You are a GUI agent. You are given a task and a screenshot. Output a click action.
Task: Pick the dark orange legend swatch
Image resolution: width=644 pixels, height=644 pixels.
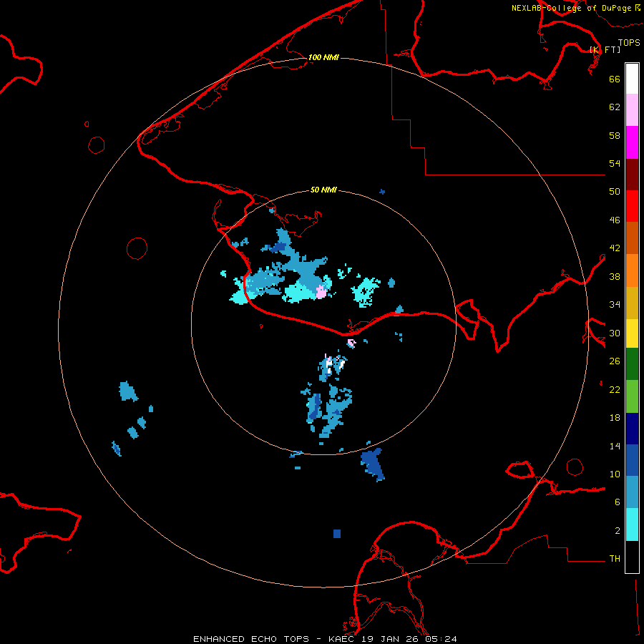point(632,238)
